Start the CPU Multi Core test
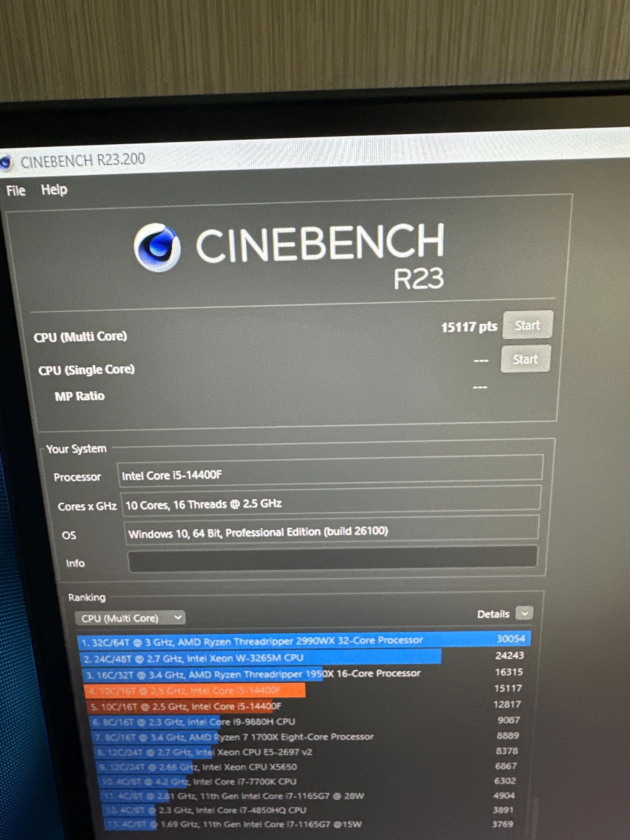This screenshot has width=630, height=840. click(x=527, y=325)
